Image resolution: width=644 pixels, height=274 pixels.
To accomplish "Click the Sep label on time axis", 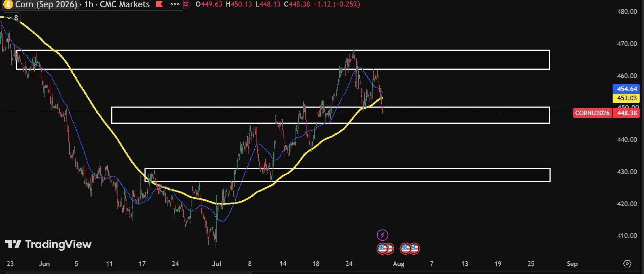I will pyautogui.click(x=572, y=264).
